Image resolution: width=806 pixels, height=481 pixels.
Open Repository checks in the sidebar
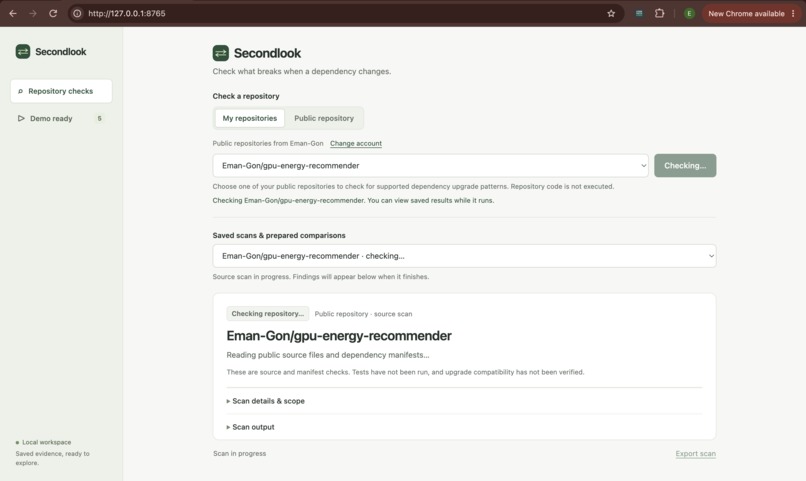coord(61,91)
